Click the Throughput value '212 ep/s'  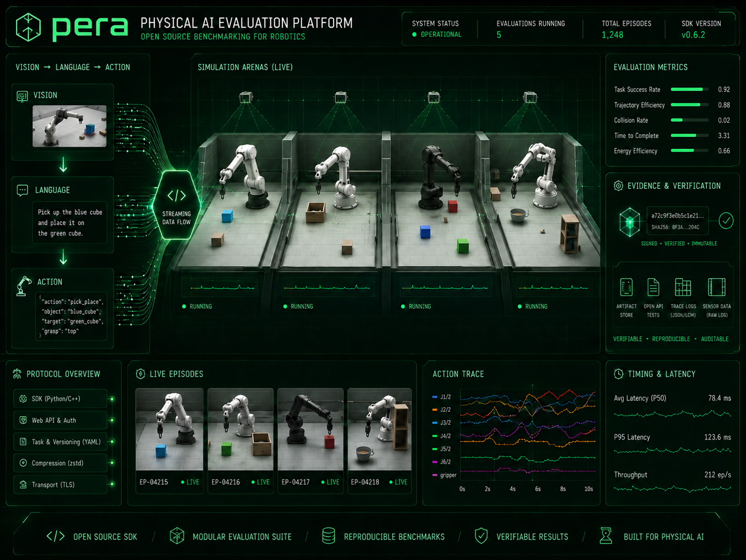718,475
